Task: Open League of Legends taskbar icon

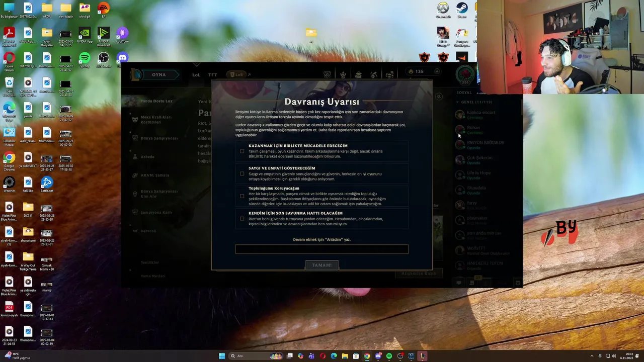Action: point(422,356)
